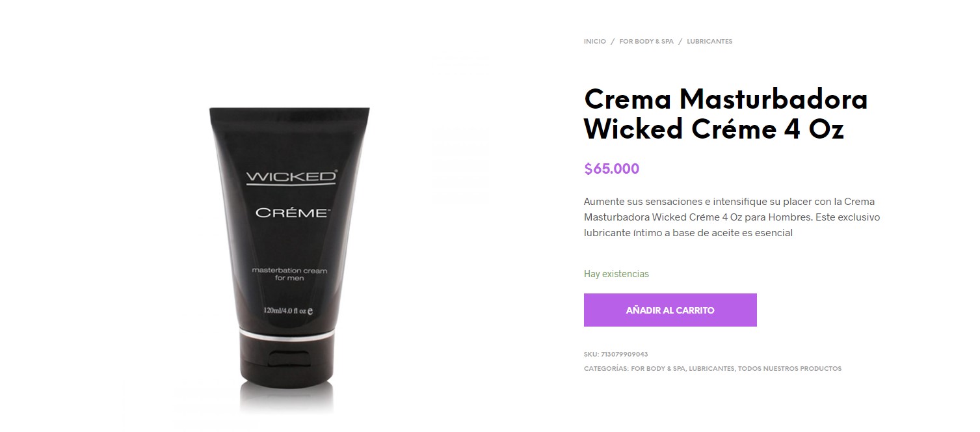Screen dimensions: 980x432
Task: Open the FOR BODY & SPA category link
Action: tap(659, 368)
